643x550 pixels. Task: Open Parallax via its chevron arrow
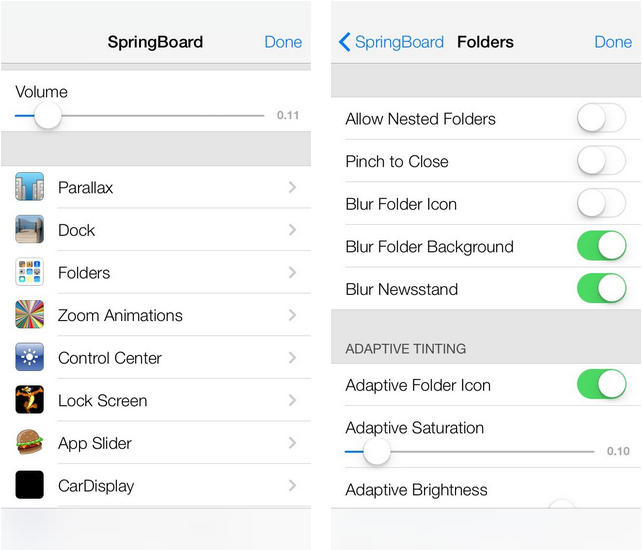292,187
